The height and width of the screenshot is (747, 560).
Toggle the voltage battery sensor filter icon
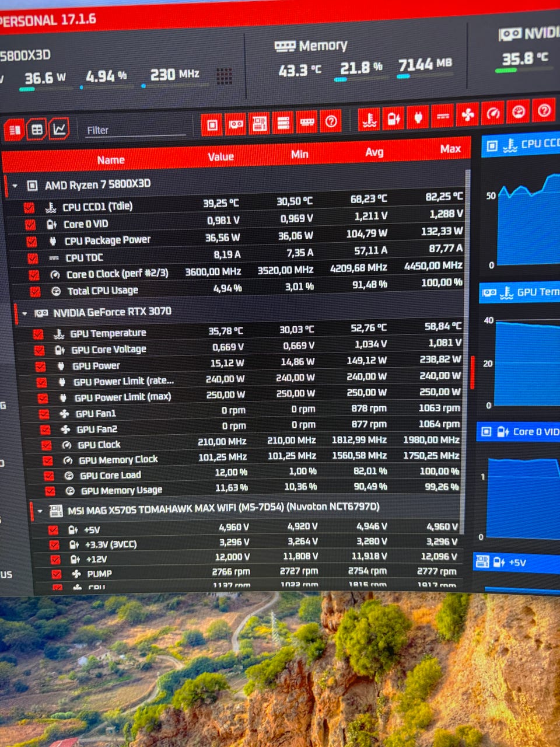[x=393, y=118]
